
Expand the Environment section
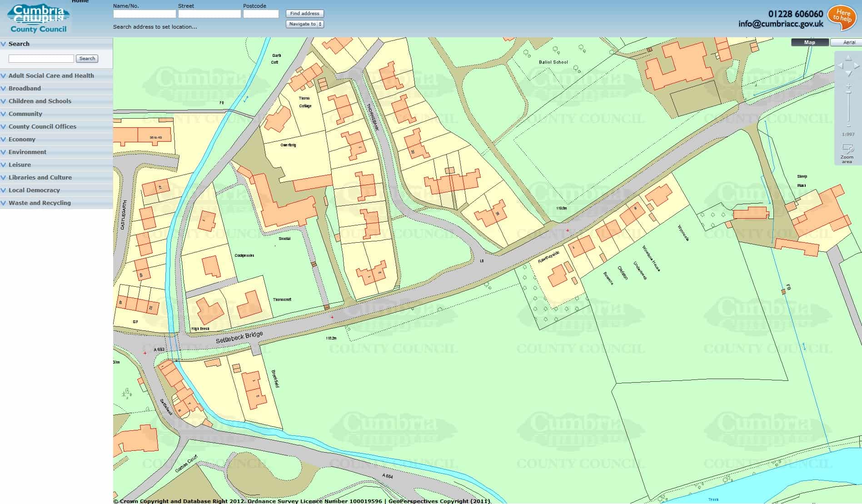pos(27,152)
